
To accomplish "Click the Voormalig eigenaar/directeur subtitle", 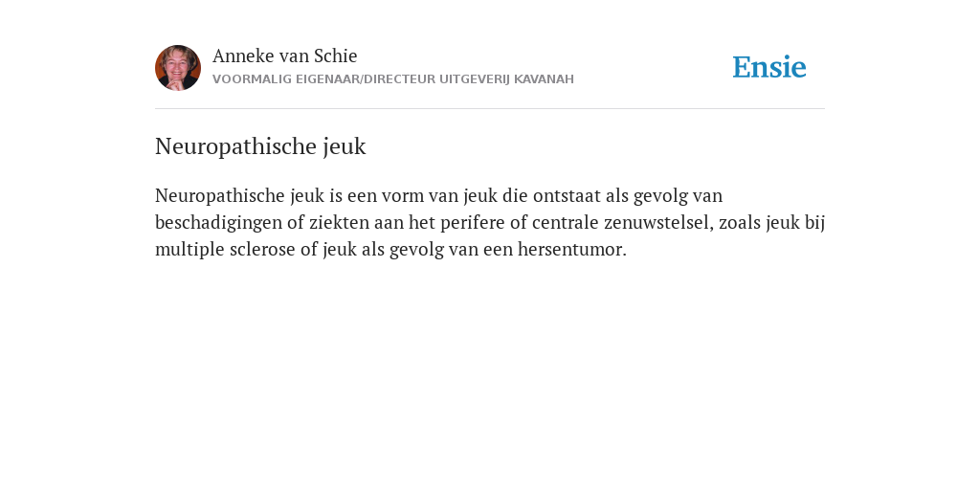I will (x=393, y=79).
